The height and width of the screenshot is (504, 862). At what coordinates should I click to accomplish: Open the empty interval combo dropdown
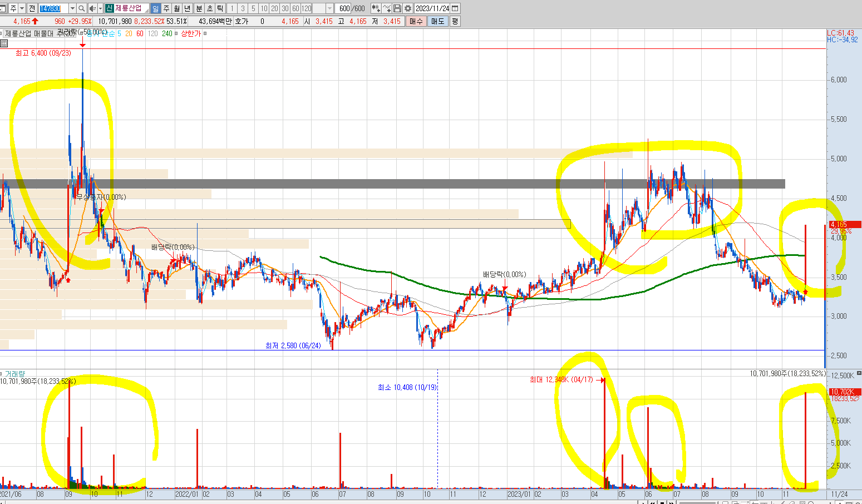329,8
